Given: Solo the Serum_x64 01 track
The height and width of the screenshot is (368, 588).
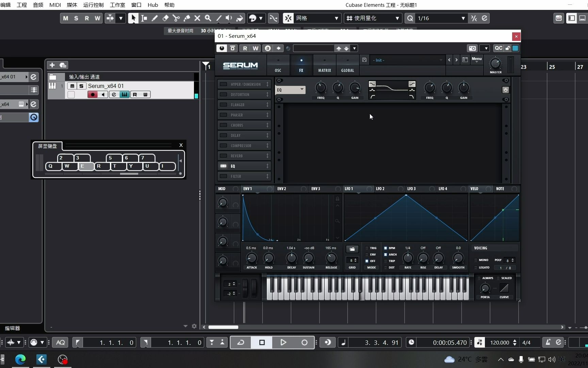Looking at the screenshot, I should (x=81, y=86).
